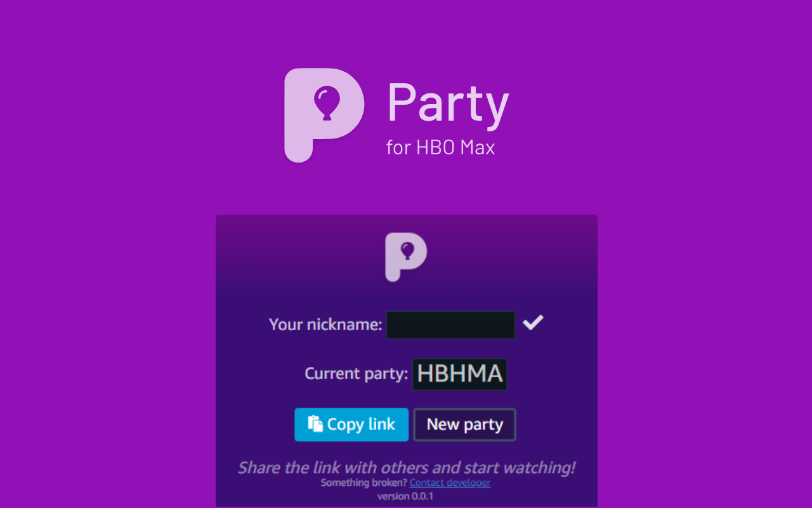Click the 'Something broken?' text
The width and height of the screenshot is (812, 508).
(x=363, y=483)
